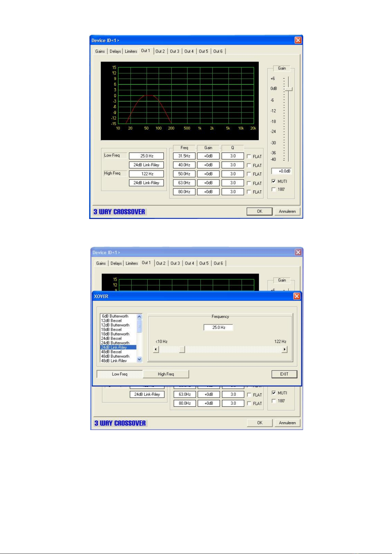Select 24dB Bessel in the XOVER list
Screen dimensions: 392x554
click(118, 338)
